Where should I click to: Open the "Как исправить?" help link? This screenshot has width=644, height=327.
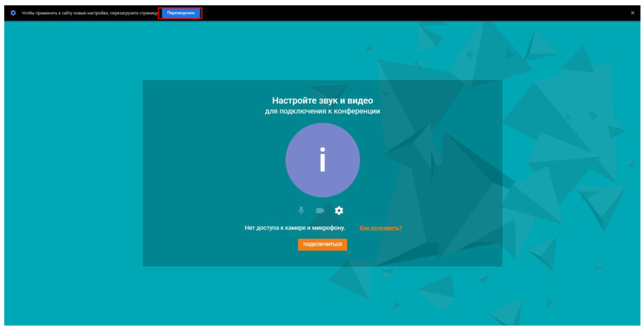tap(380, 228)
